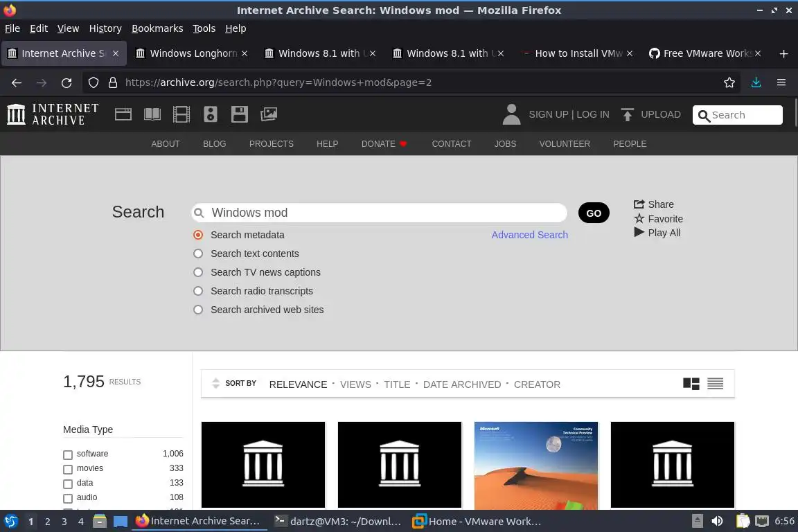
Task: Click the Favorite star icon
Action: point(639,218)
